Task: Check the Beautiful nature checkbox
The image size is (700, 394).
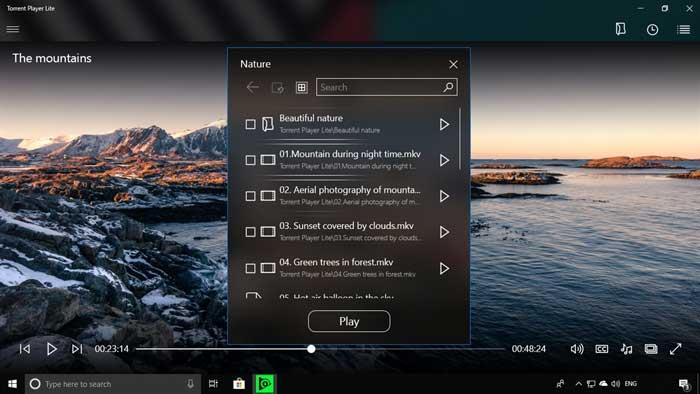Action: point(250,124)
